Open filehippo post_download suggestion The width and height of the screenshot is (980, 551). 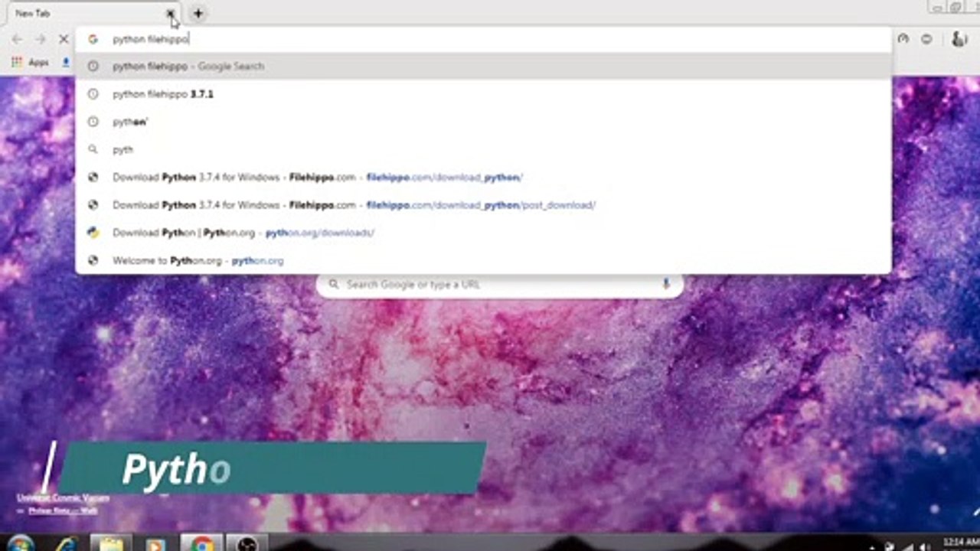coord(483,205)
